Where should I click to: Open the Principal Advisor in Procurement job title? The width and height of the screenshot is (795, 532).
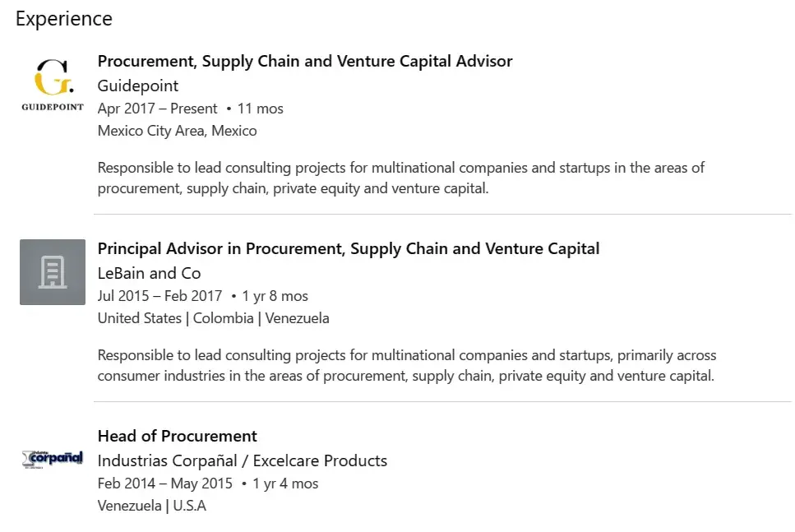(348, 248)
